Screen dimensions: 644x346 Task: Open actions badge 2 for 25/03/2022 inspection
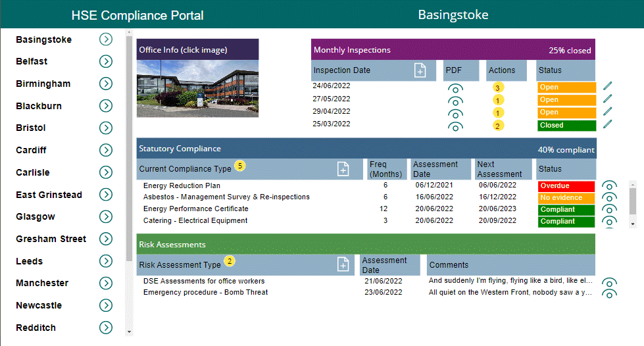click(498, 126)
